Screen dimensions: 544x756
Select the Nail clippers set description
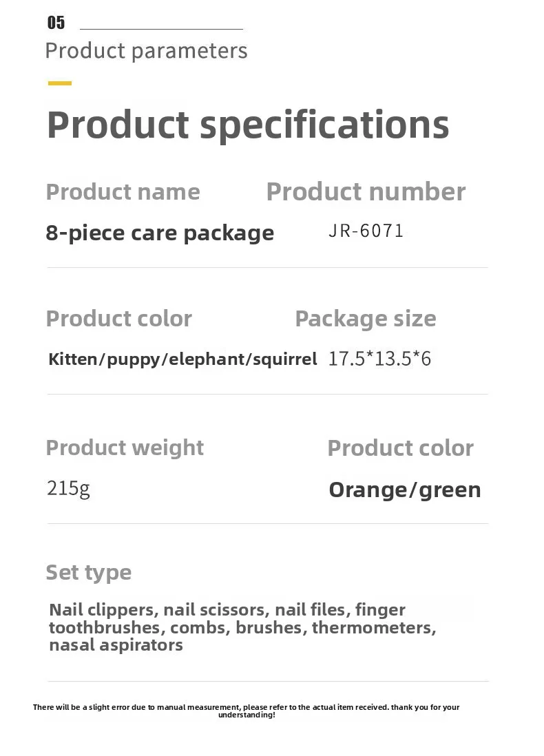(x=242, y=627)
